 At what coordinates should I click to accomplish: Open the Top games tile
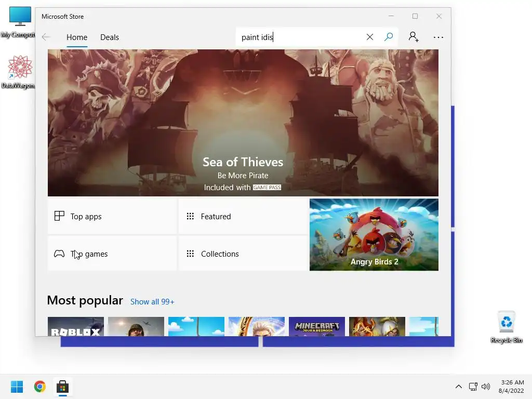click(x=112, y=254)
